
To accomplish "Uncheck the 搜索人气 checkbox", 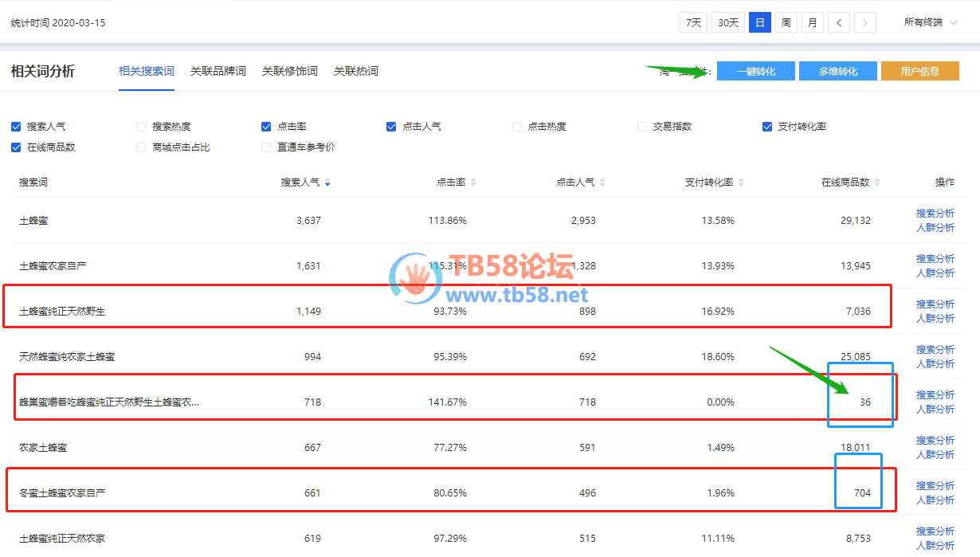I will [16, 127].
